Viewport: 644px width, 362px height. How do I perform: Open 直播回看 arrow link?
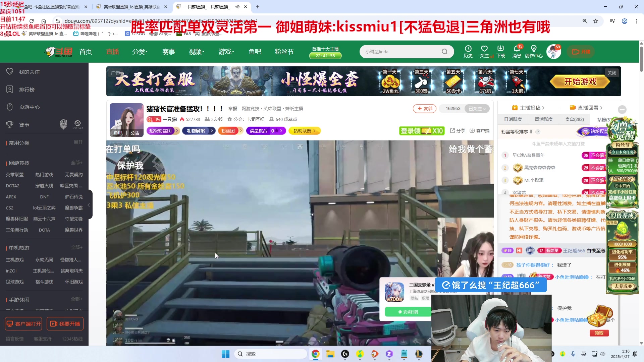click(x=586, y=108)
